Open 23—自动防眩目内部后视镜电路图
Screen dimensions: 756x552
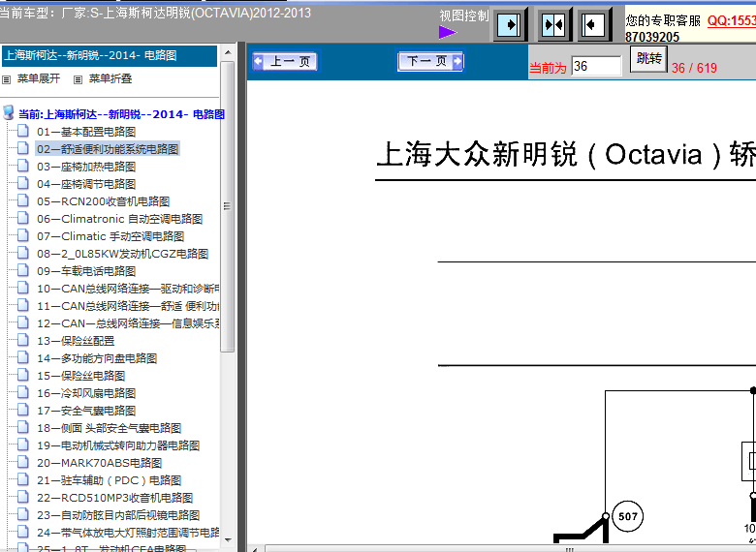tap(118, 515)
